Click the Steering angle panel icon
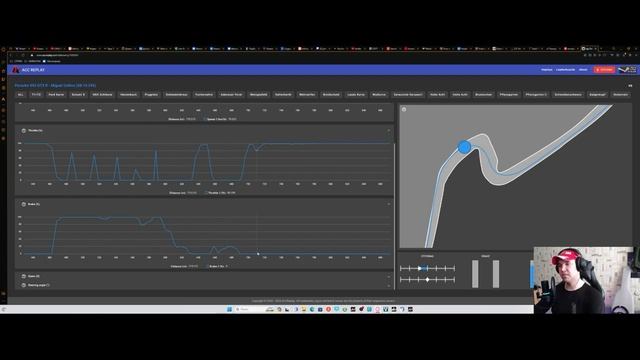The height and width of the screenshot is (360, 640). tap(24, 285)
